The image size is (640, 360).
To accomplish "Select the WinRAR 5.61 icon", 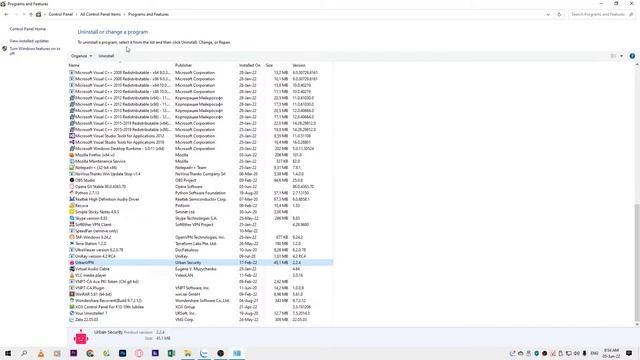I will point(72,294).
